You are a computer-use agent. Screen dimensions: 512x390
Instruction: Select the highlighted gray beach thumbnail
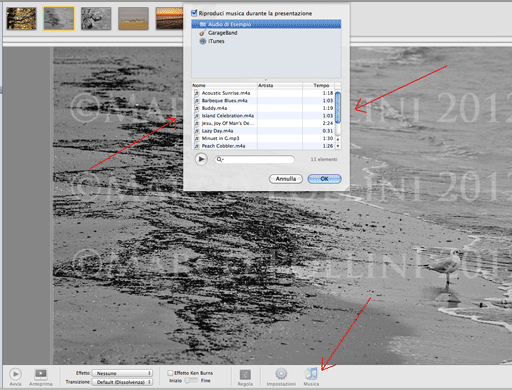tap(59, 19)
